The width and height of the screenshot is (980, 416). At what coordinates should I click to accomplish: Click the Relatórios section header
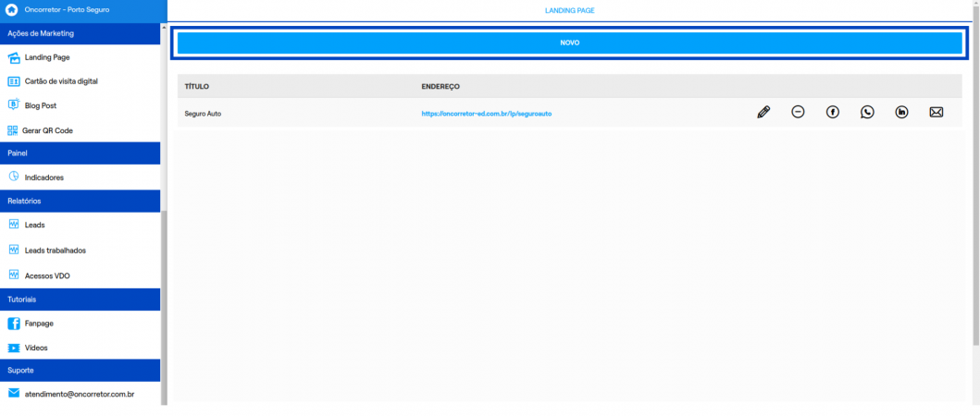coord(80,202)
